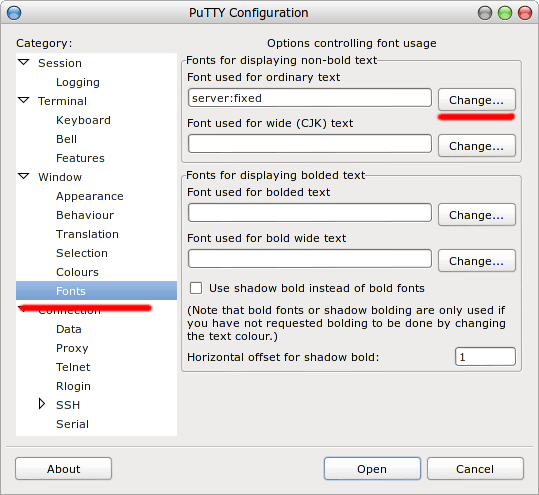Click Change for bold wide text font

click(x=477, y=261)
